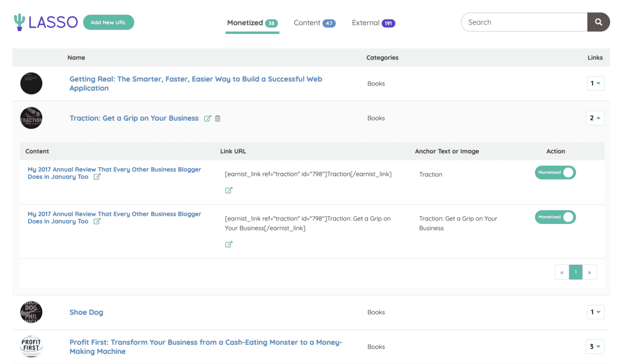Open Traction: Get a Grip on Your Business
The width and height of the screenshot is (620, 364).
tap(134, 118)
